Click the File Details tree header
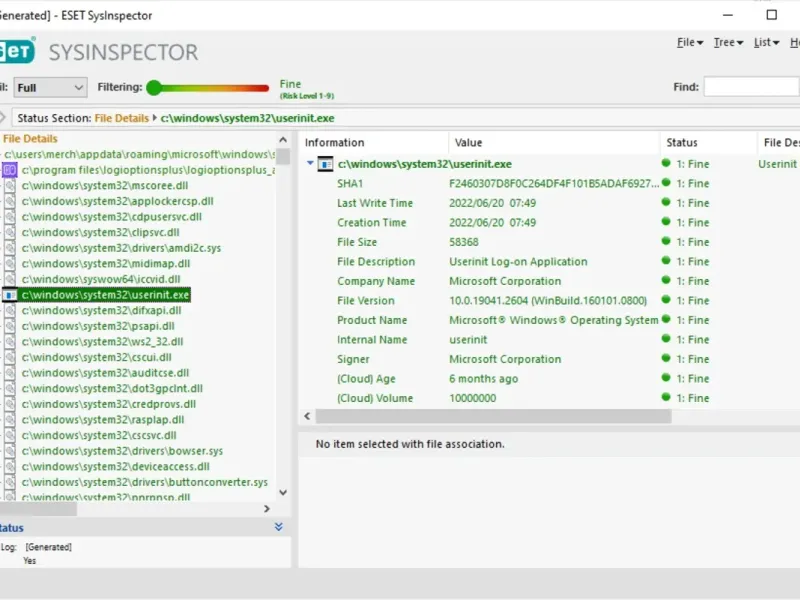 click(30, 139)
